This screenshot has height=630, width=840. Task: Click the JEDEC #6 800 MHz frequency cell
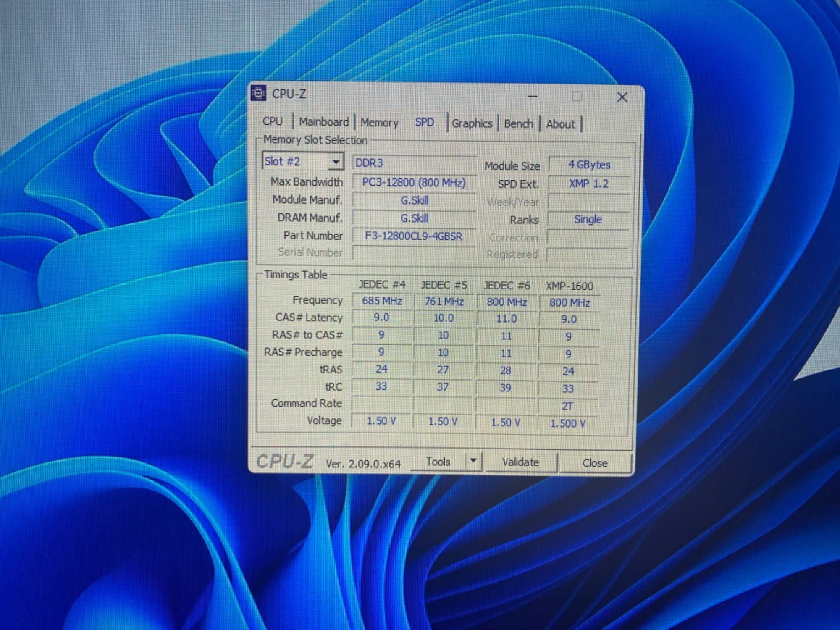pyautogui.click(x=507, y=302)
